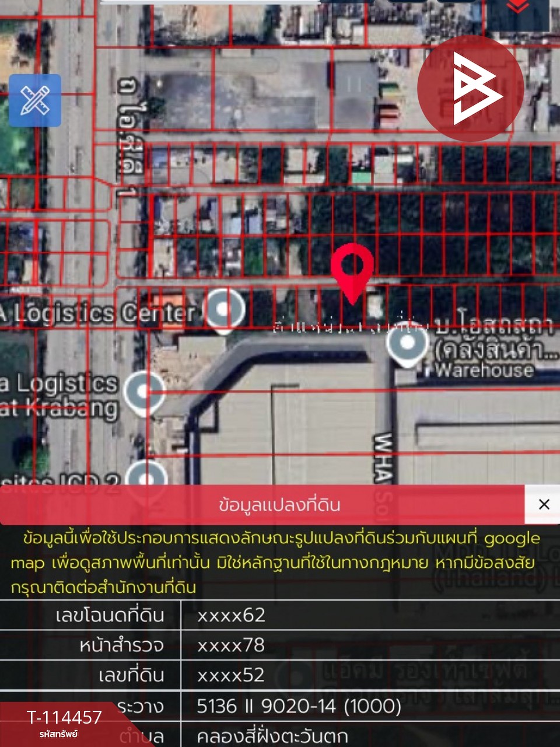This screenshot has height=747, width=560.
Task: Click the เลขที่ดิน row label
Action: 132,675
